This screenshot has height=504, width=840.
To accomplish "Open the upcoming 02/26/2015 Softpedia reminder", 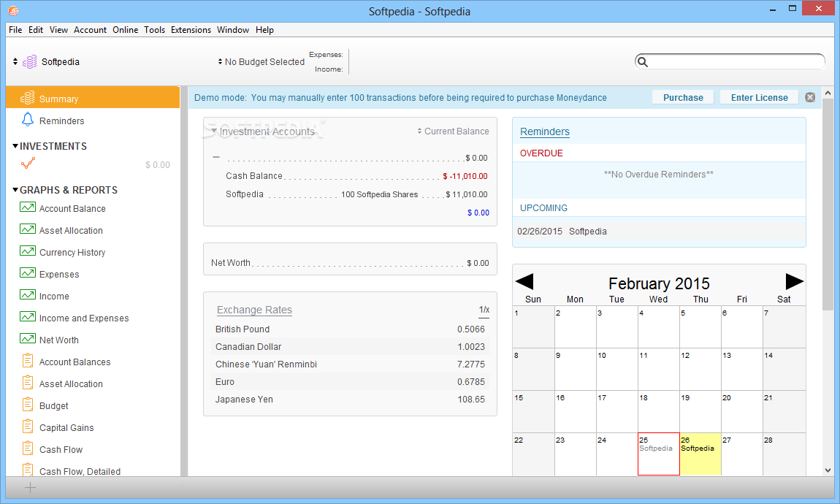I will click(x=659, y=232).
